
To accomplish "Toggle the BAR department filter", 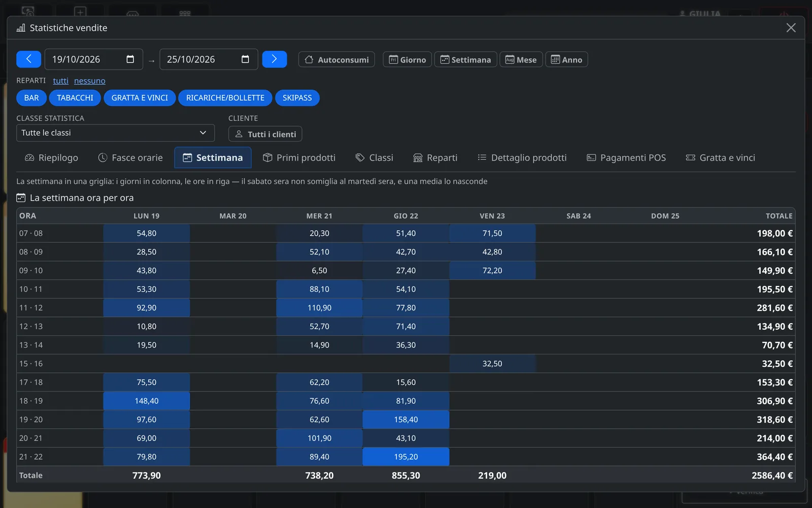I will click(31, 98).
